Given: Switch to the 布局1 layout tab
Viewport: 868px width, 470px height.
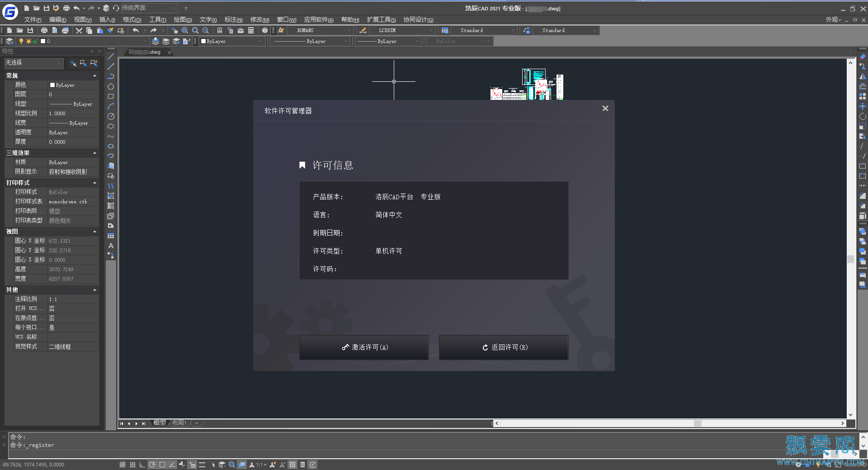Looking at the screenshot, I should pos(179,423).
